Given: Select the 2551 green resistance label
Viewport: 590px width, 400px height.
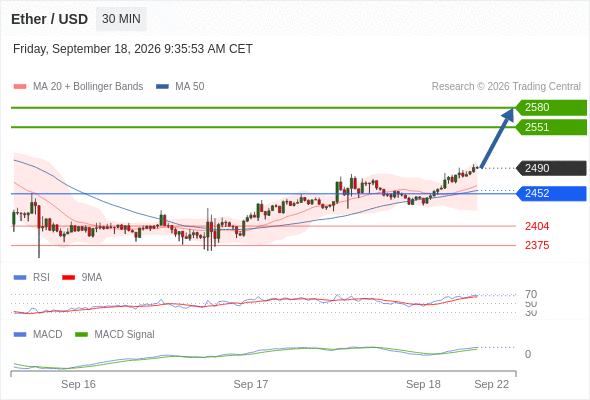Looking at the screenshot, I should [551, 127].
